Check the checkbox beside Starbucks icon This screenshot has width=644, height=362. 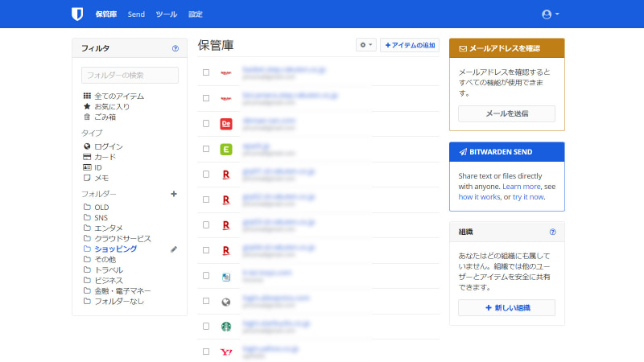pyautogui.click(x=206, y=327)
